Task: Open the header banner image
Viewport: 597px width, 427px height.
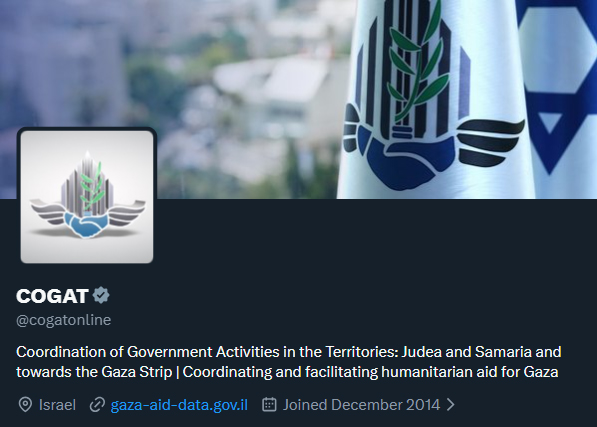Action: click(x=298, y=99)
